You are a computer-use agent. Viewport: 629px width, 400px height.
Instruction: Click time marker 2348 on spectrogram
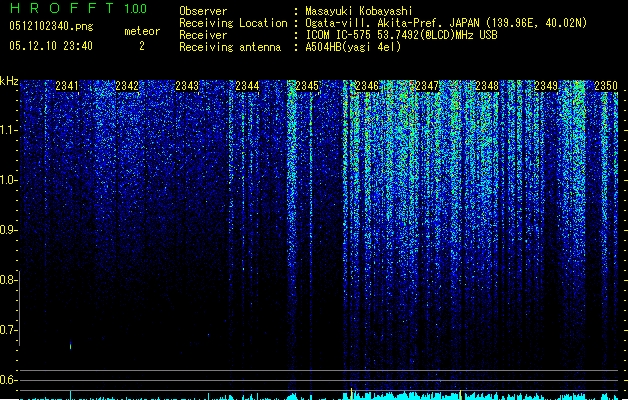487,86
